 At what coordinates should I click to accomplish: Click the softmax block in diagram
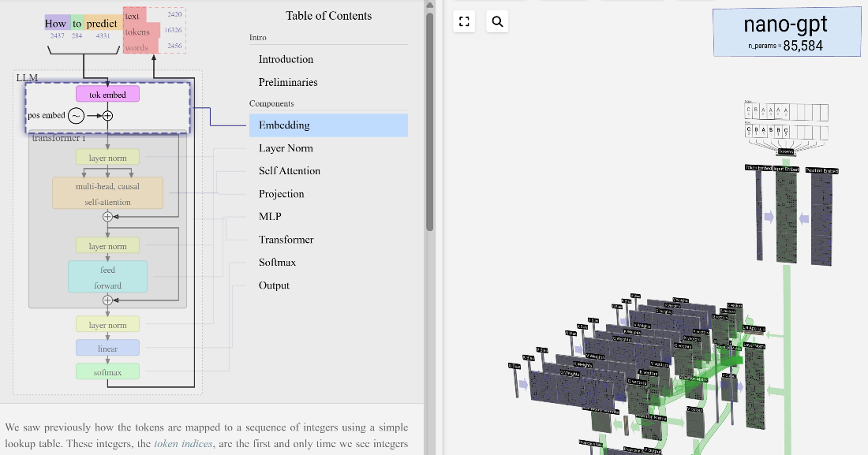[107, 372]
